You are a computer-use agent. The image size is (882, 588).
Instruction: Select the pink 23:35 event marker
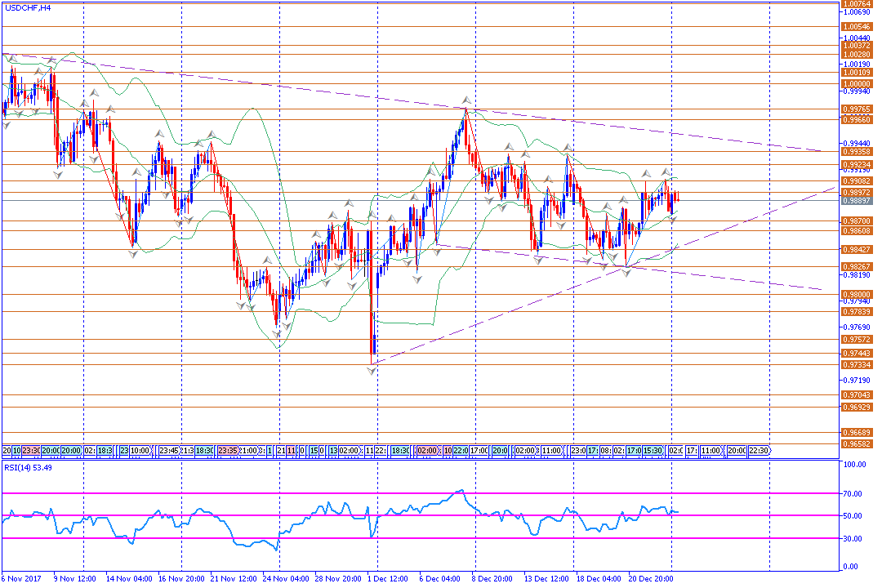pos(228,451)
